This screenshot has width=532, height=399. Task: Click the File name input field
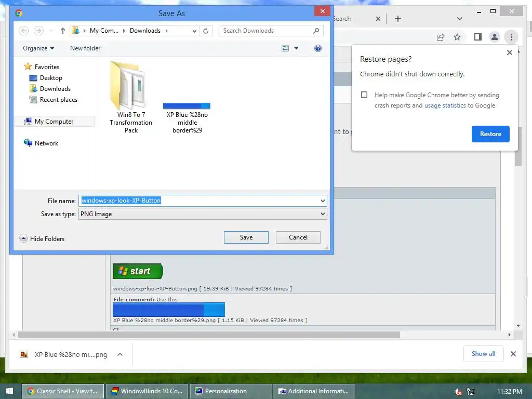199,201
